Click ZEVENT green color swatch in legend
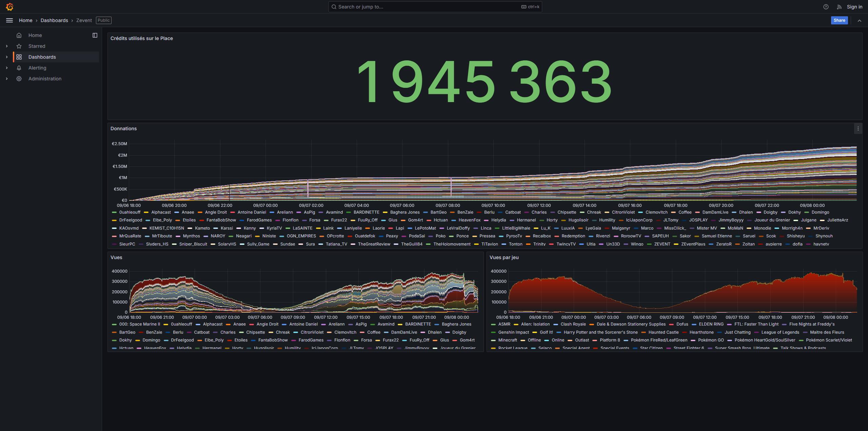 pyautogui.click(x=649, y=244)
